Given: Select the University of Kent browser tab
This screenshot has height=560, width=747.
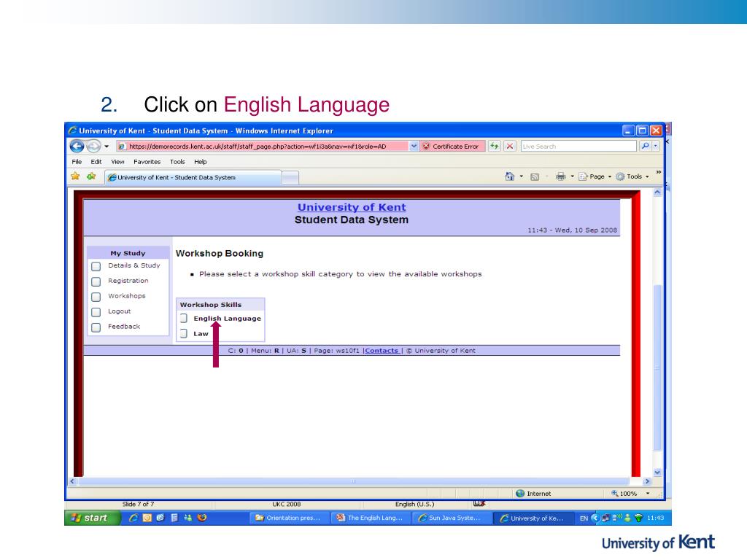Looking at the screenshot, I should click(193, 178).
